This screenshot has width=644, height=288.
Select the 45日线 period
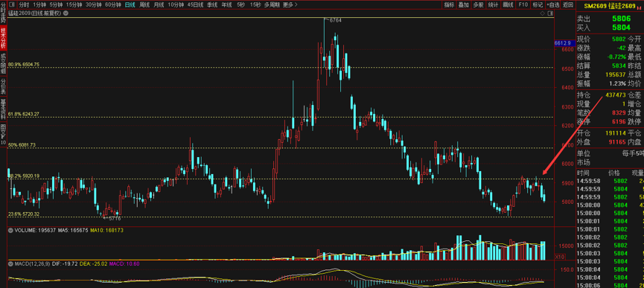point(195,5)
